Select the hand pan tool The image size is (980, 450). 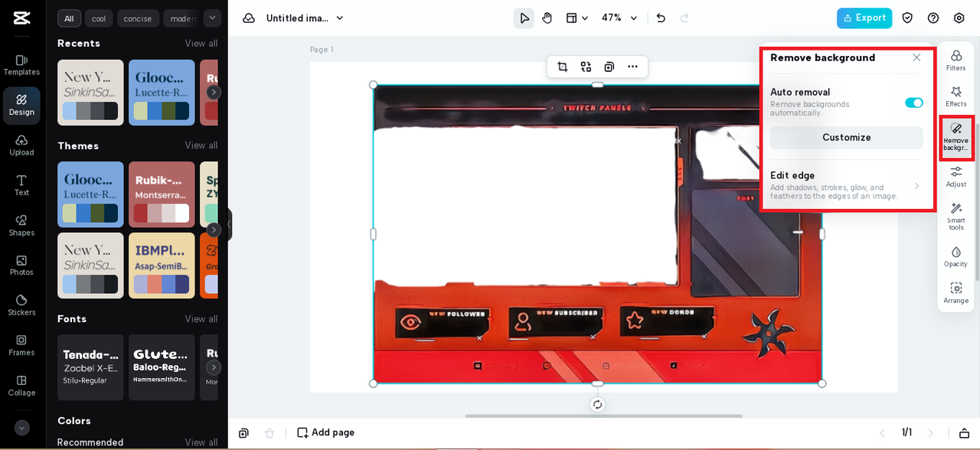(x=547, y=18)
